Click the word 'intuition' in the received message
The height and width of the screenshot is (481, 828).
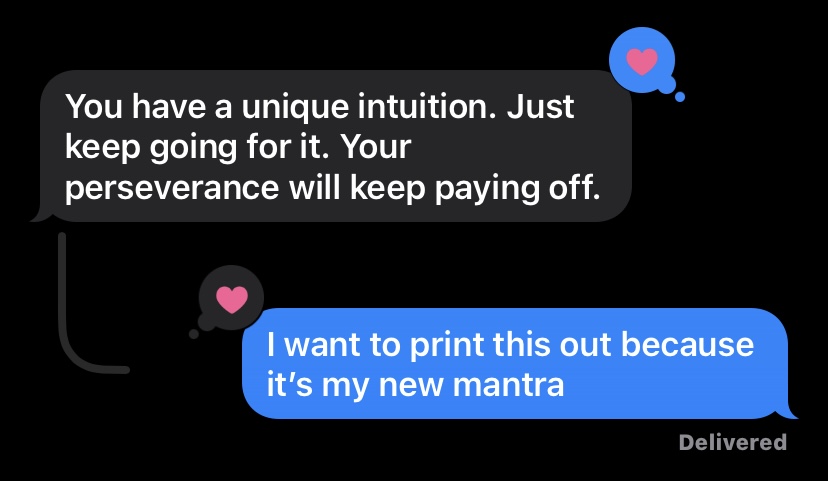point(427,106)
